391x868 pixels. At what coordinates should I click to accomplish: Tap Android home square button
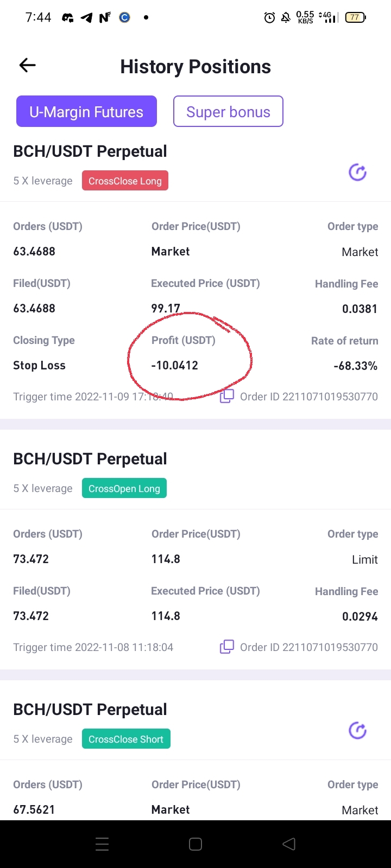tap(195, 844)
